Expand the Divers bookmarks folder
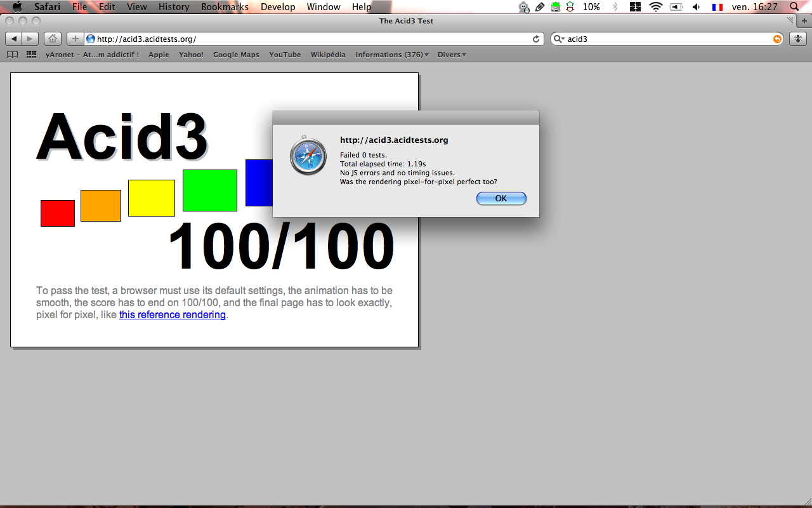812x508 pixels. coord(452,55)
